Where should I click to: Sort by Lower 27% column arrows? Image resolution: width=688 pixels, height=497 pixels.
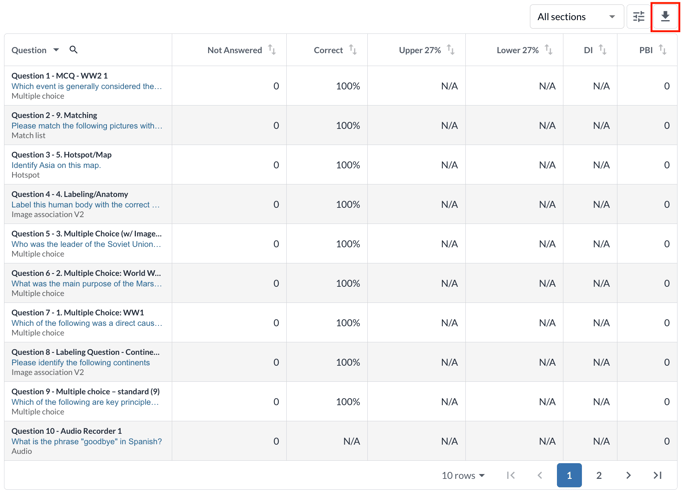[x=548, y=50]
